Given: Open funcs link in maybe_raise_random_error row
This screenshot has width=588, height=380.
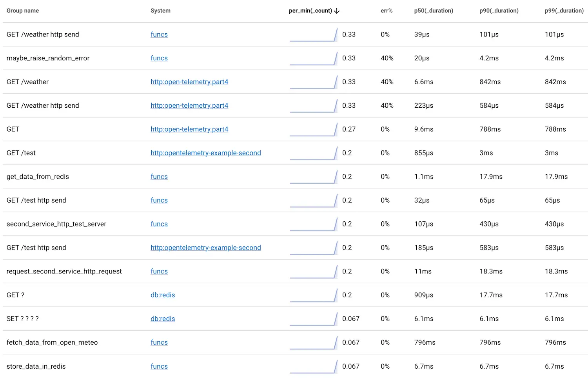Looking at the screenshot, I should point(159,58).
